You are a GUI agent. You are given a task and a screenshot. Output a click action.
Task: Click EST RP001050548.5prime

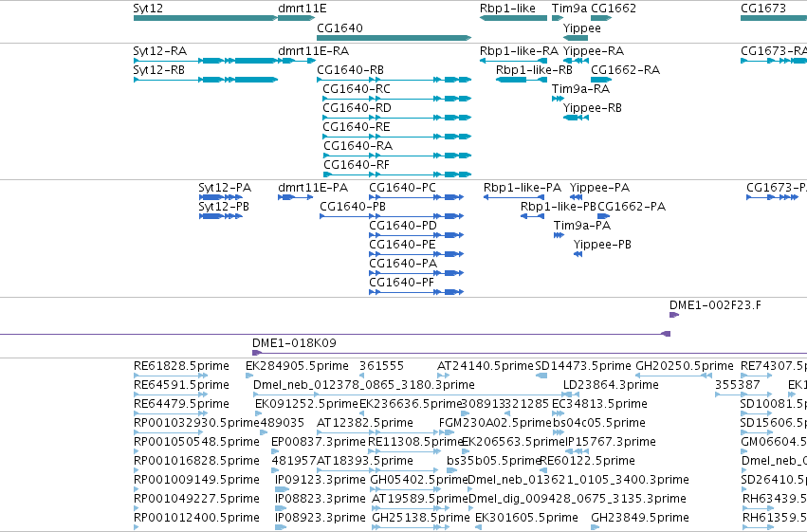[x=136, y=452]
